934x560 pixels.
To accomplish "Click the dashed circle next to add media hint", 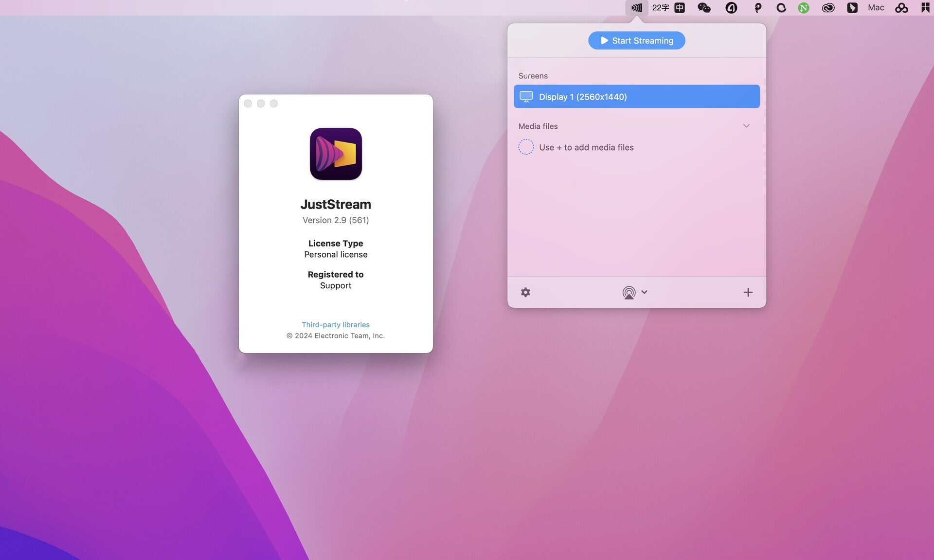I will coord(526,147).
